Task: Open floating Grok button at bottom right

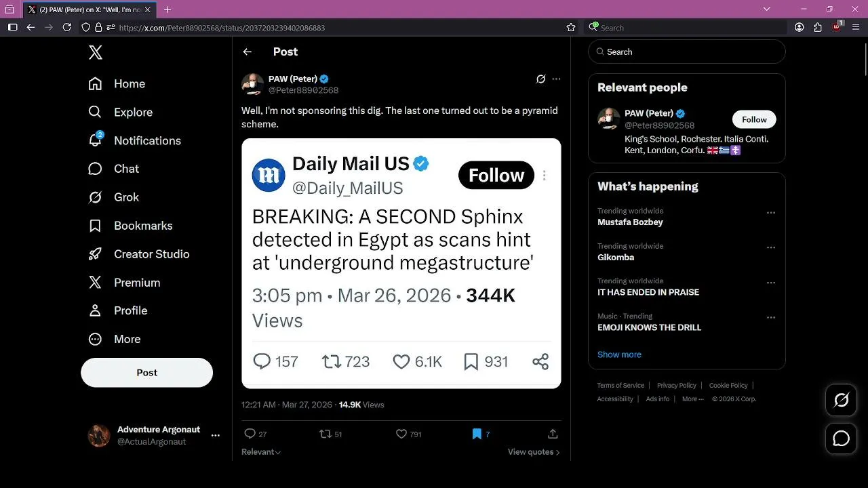Action: (841, 401)
